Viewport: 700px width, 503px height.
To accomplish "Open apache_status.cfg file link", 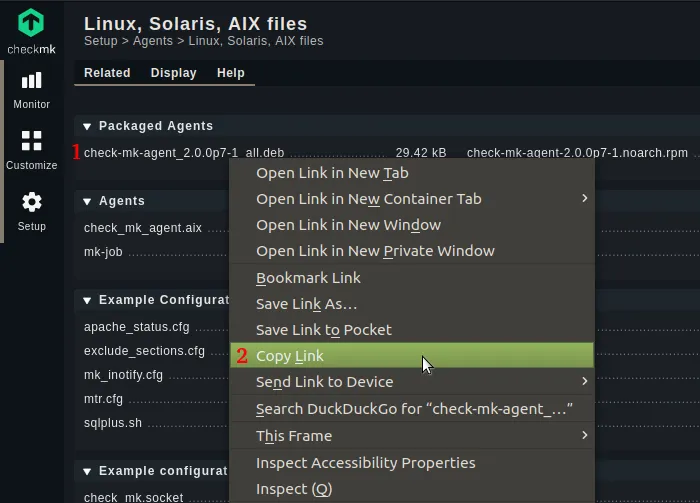I will click(x=137, y=327).
